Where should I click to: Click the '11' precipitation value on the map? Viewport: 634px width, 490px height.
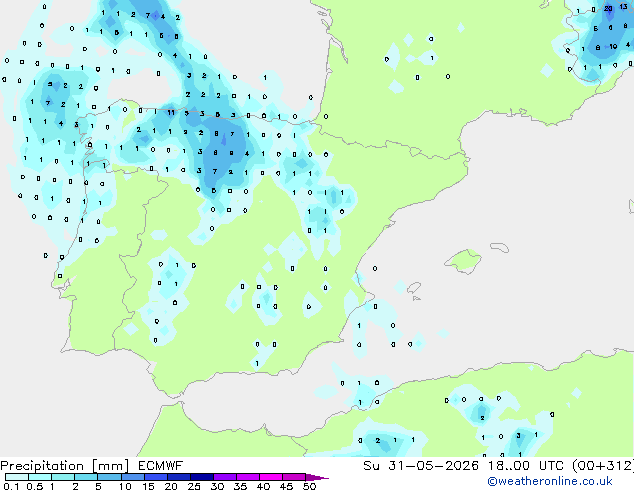click(171, 112)
